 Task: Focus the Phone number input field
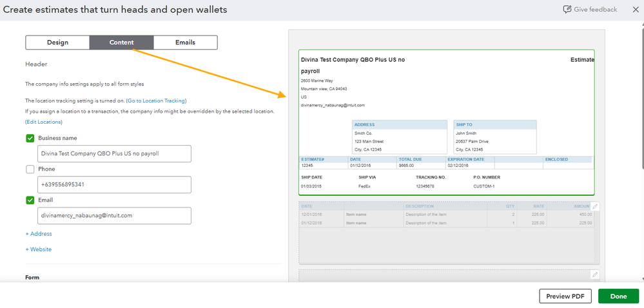[x=115, y=184]
